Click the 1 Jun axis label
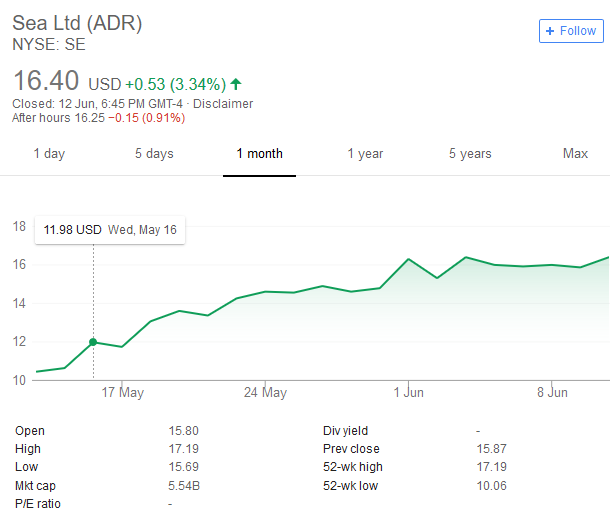Screen dimensions: 610x521 [408, 392]
